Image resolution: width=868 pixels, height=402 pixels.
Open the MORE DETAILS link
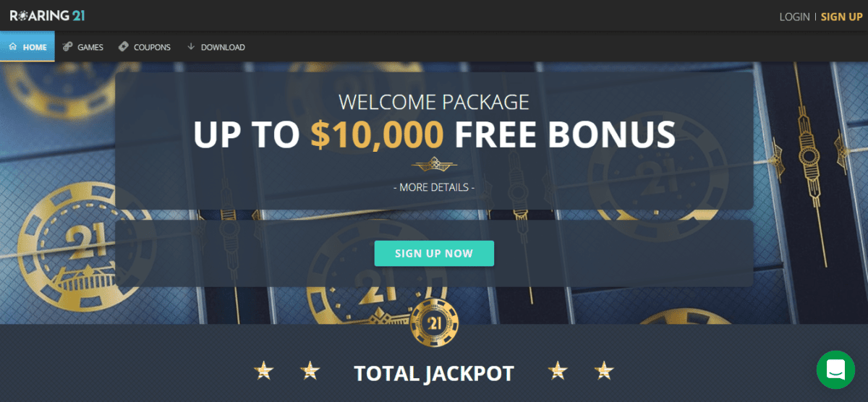pos(434,187)
